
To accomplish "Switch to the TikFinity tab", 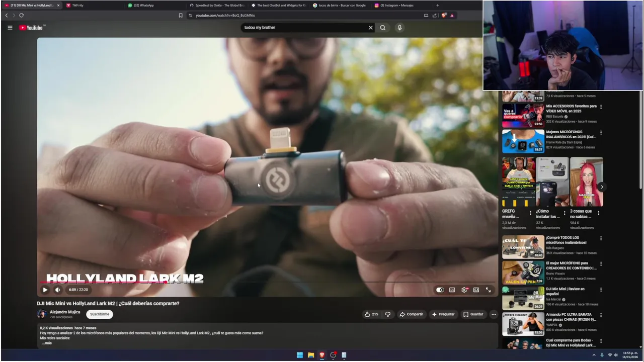I will [x=77, y=5].
